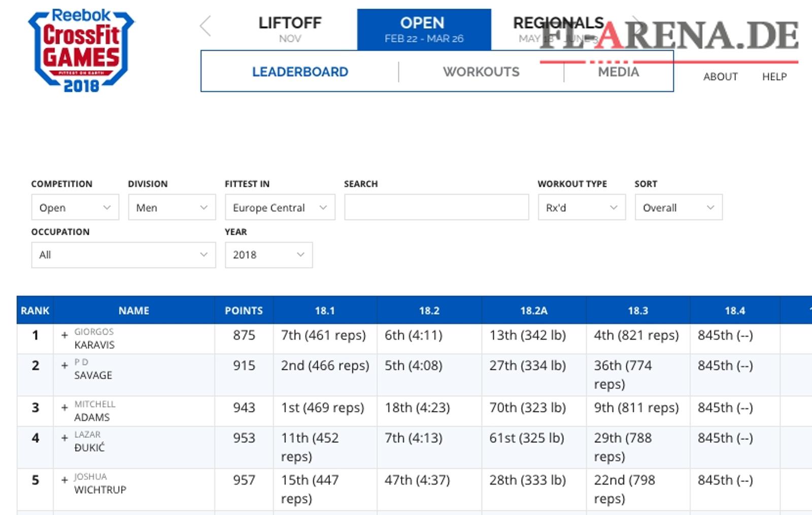The height and width of the screenshot is (515, 812).
Task: Open the Division dropdown set to Men
Action: (x=172, y=207)
